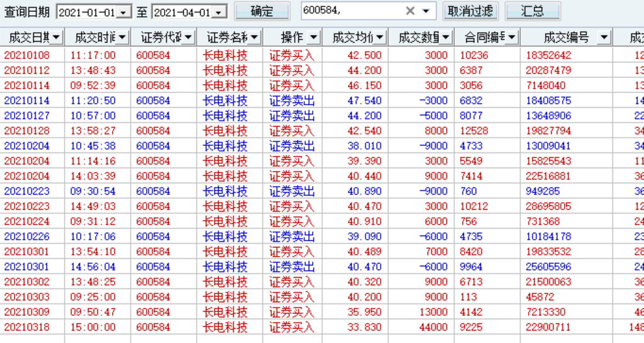Select time cell 15:00:00
The width and height of the screenshot is (644, 343).
click(x=93, y=327)
